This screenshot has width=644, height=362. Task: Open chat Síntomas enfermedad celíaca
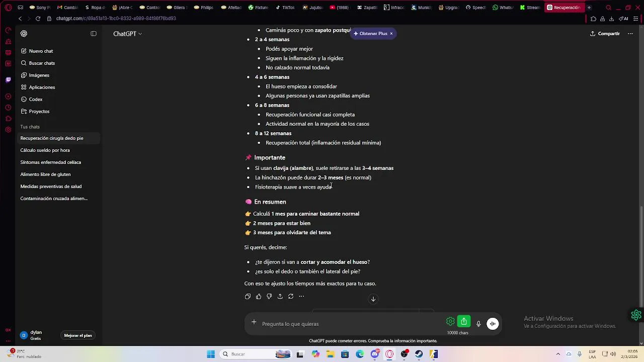tap(59, 162)
